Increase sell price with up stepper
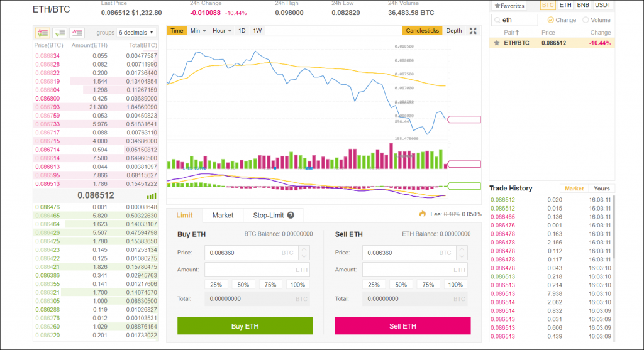Screen dimensions: 644x350 [x=462, y=249]
